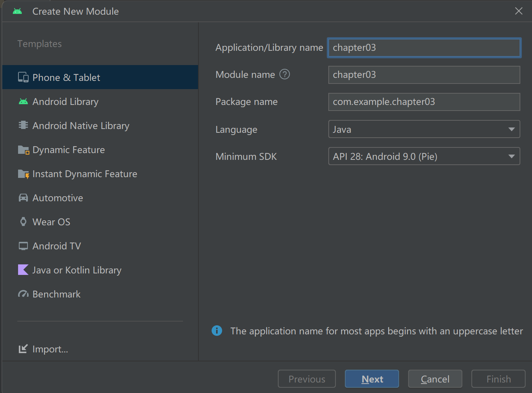Focus the Module name field

click(424, 75)
